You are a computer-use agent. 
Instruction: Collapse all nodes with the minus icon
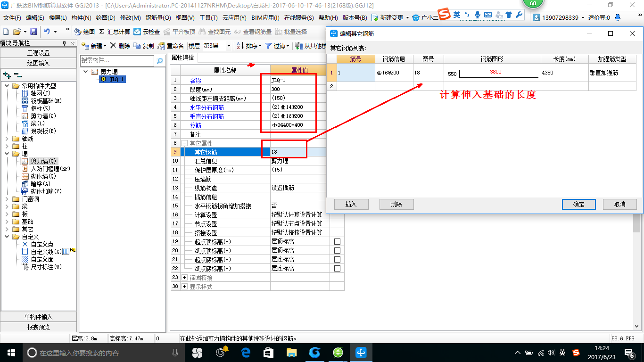pos(17,75)
